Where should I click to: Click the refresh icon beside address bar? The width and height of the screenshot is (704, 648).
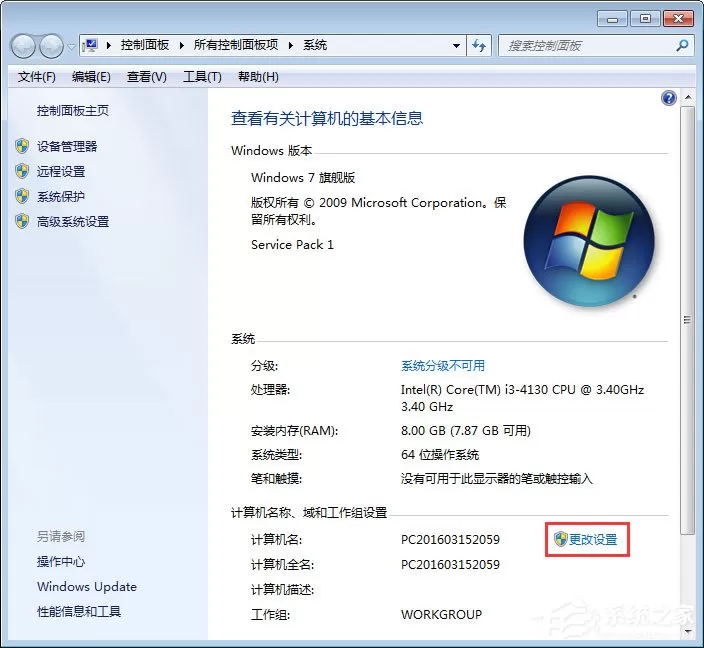[479, 45]
